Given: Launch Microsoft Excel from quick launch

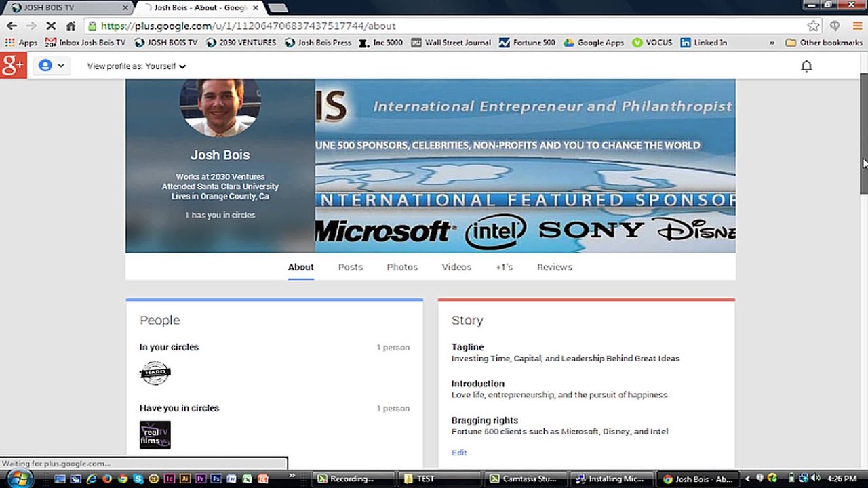Looking at the screenshot, I should click(x=248, y=479).
